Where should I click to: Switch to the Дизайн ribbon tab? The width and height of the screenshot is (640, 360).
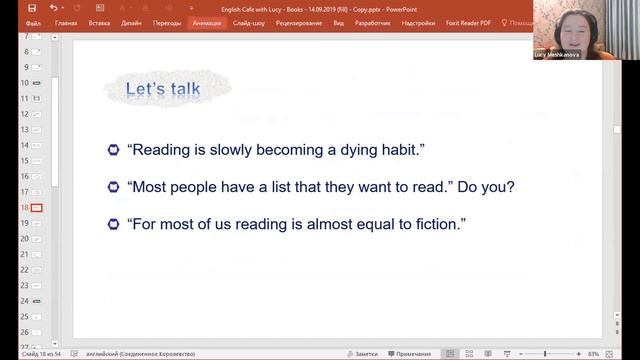tap(131, 23)
